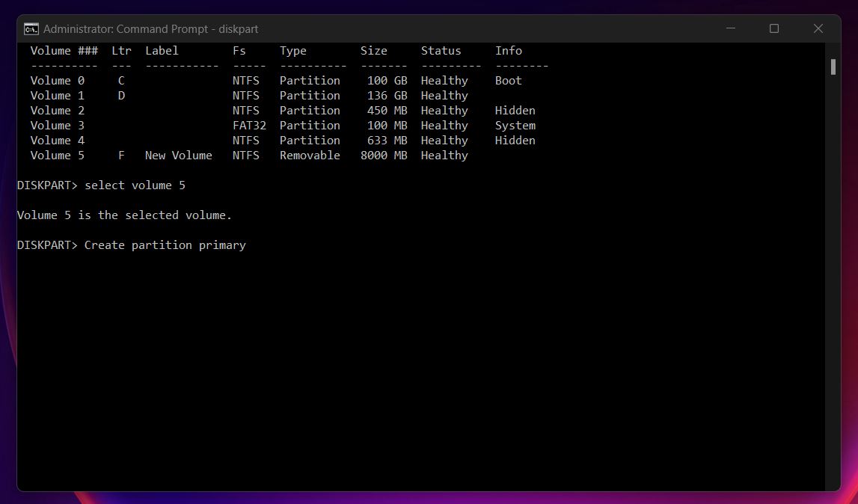858x504 pixels.
Task: Click the 'System' info of Volume 3
Action: pos(515,126)
